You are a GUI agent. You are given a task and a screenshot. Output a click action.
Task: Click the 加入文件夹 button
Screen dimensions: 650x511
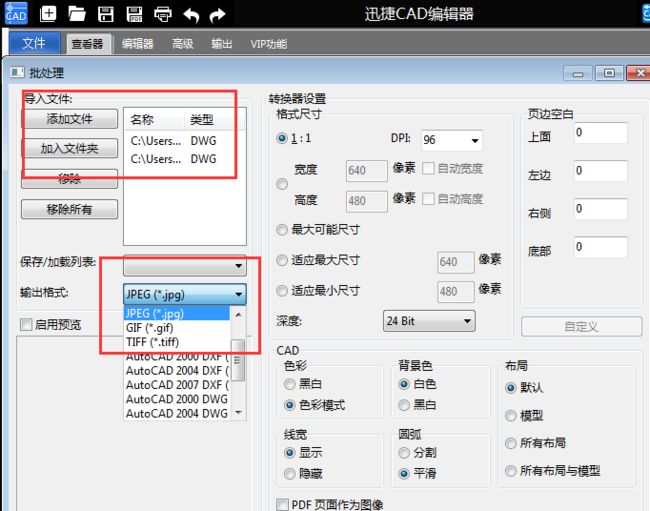coord(69,148)
